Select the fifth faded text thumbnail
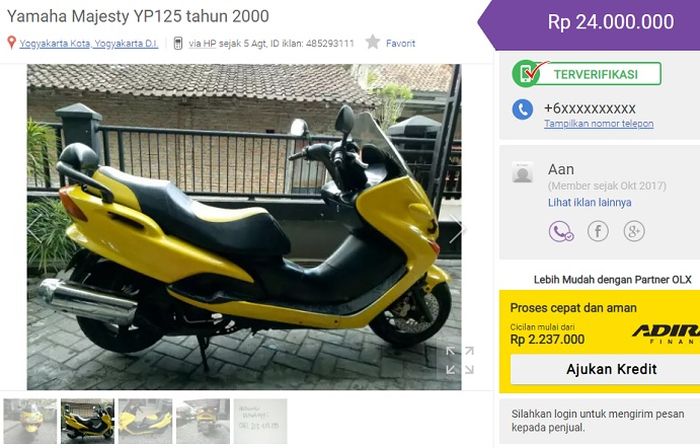Image resolution: width=700 pixels, height=448 pixels. (x=260, y=421)
